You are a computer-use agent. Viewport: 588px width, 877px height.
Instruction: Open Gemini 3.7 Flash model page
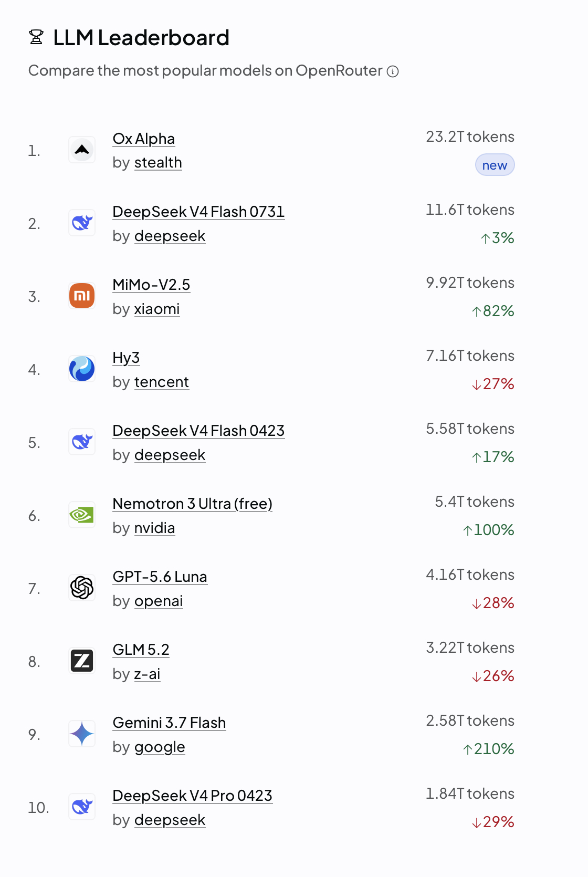pyautogui.click(x=170, y=723)
